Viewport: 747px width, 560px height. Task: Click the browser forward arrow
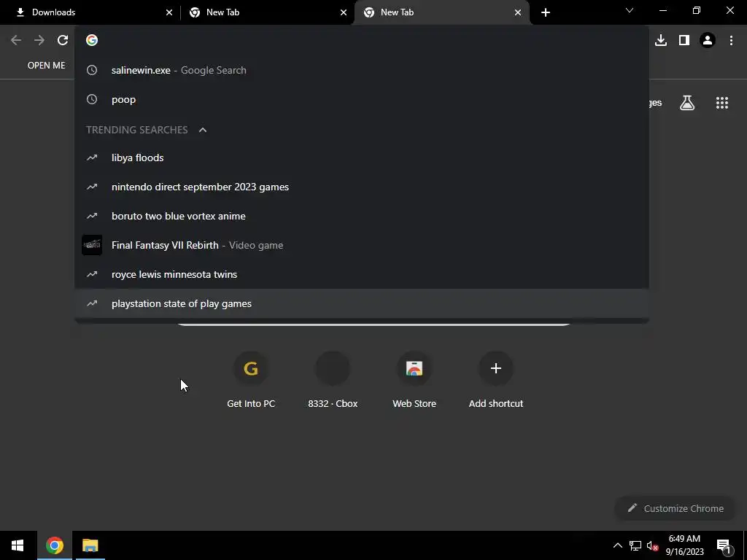[39, 41]
